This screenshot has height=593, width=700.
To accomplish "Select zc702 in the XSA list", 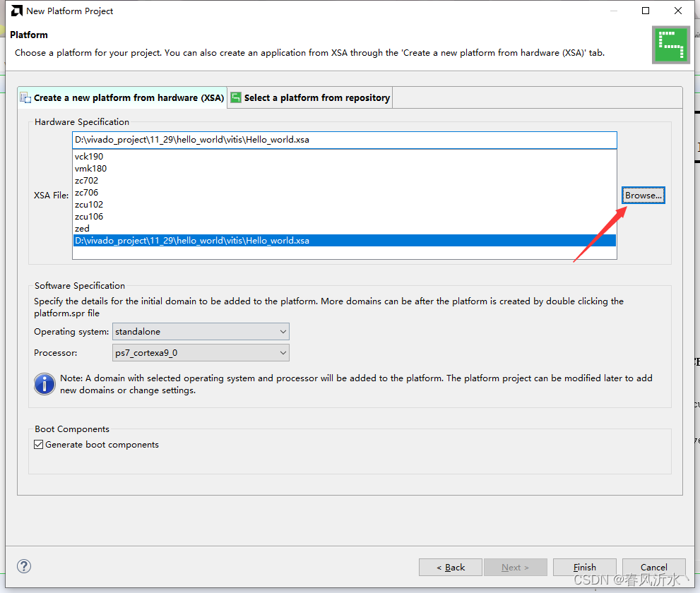I will tap(345, 181).
